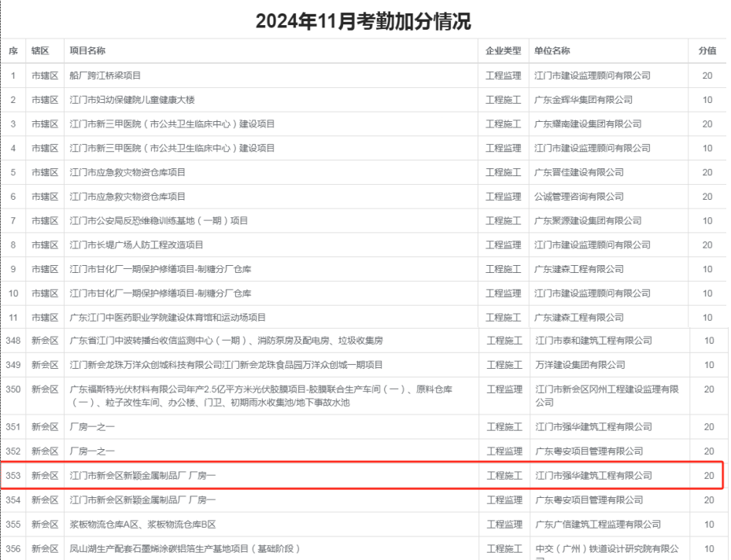
Task: Select company 江门市泰和建筑工程有限公司
Action: (593, 341)
